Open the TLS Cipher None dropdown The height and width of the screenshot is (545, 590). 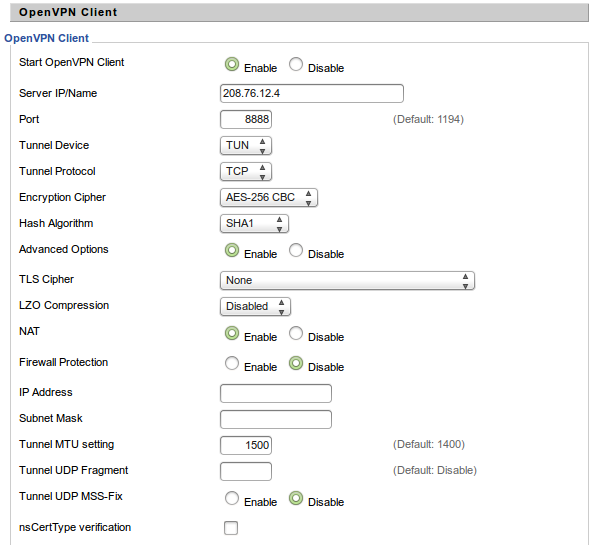click(x=347, y=280)
